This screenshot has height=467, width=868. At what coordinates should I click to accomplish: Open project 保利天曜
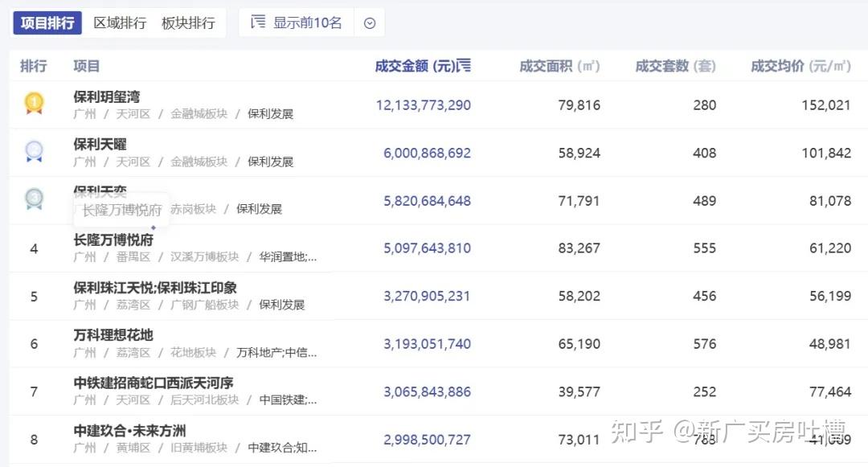(100, 145)
